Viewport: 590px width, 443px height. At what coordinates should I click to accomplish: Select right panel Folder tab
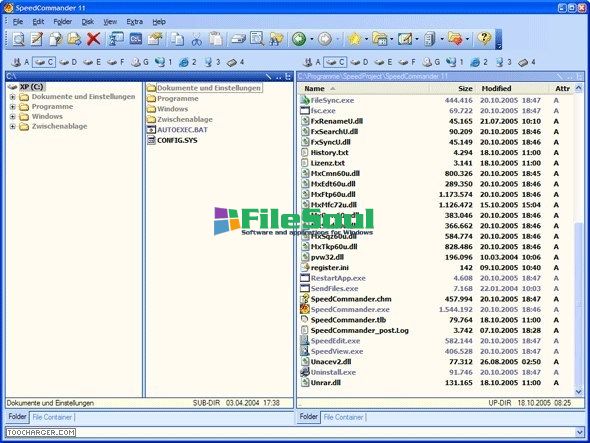coord(309,417)
